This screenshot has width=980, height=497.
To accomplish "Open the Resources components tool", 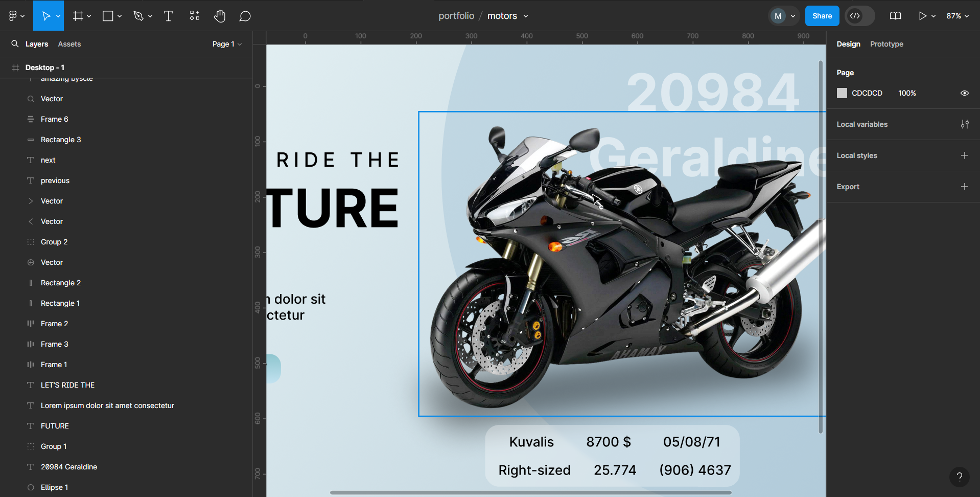I will tap(195, 16).
